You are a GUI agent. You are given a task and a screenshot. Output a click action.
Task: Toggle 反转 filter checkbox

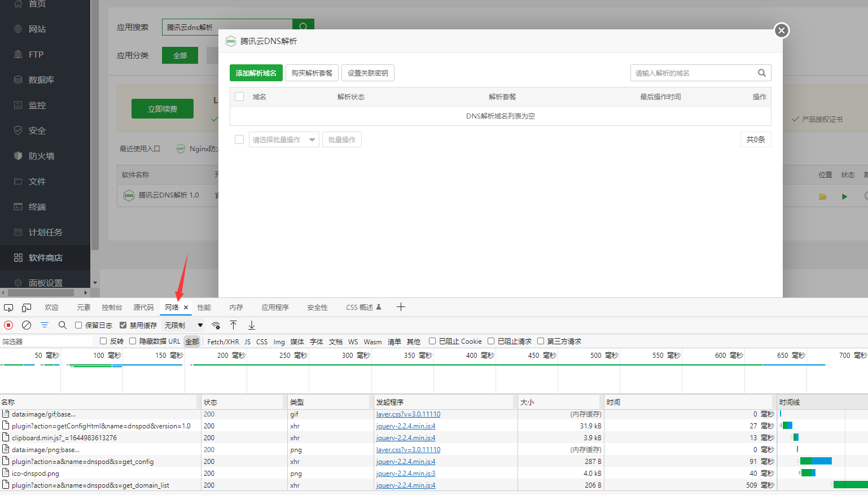103,341
